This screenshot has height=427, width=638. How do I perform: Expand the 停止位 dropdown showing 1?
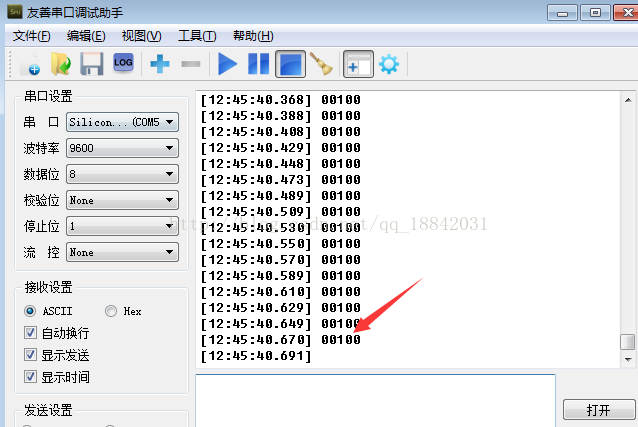[x=122, y=226]
